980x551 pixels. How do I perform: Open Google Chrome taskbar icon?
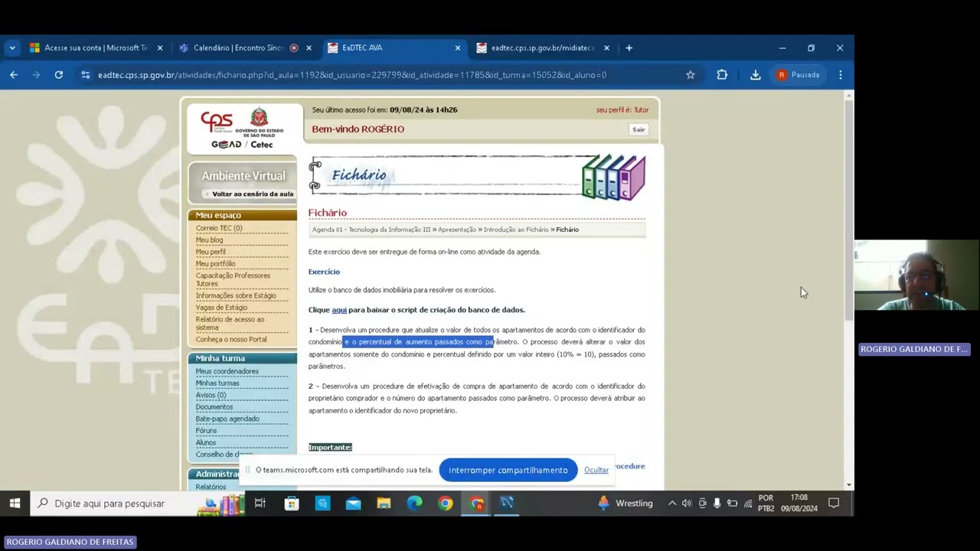tap(446, 503)
